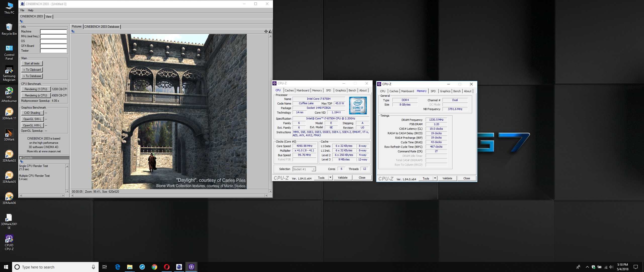The height and width of the screenshot is (272, 644).
Task: Click the GFX-Board input field
Action: point(54,46)
